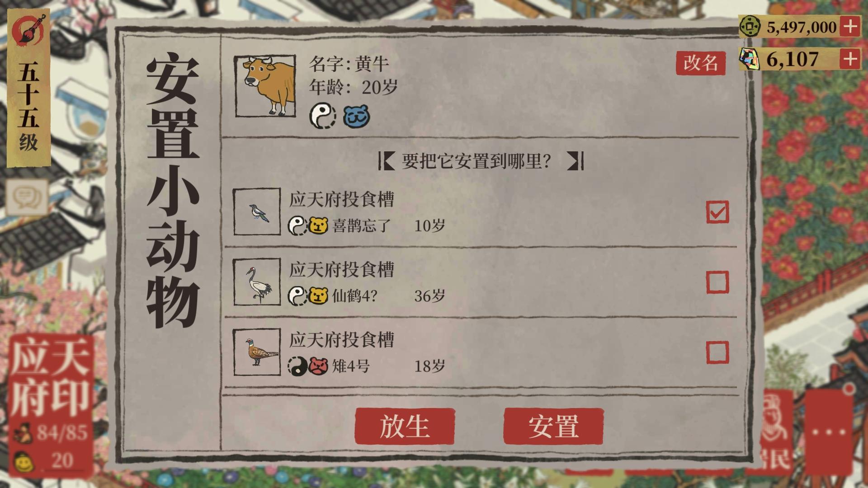Click right bracket arrow beside 要把它安置到哪里
868x488 pixels.
pos(576,161)
